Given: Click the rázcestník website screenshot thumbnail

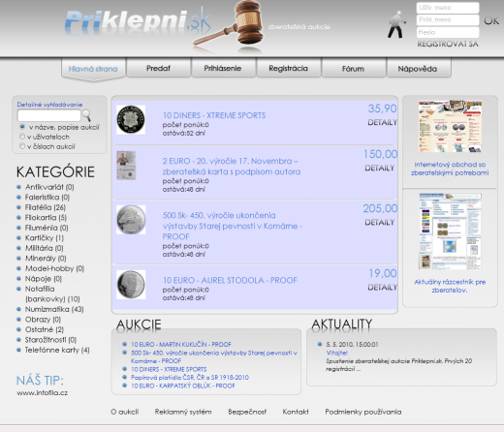Looking at the screenshot, I should pyautogui.click(x=450, y=231).
